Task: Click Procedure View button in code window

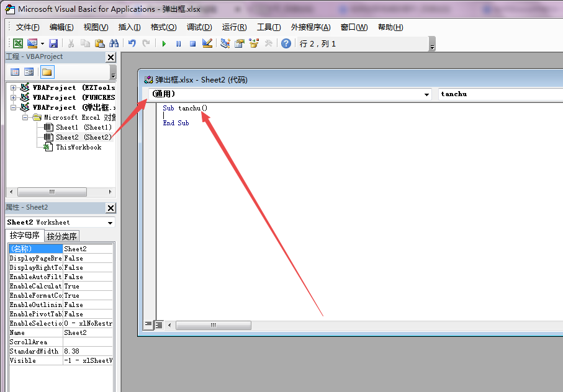Action: [148, 325]
